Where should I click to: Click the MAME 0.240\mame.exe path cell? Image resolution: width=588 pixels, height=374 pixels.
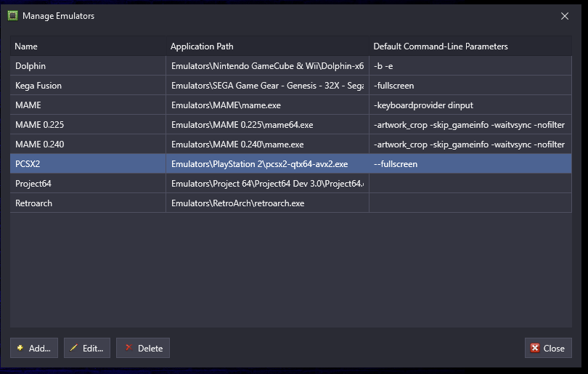click(x=267, y=144)
